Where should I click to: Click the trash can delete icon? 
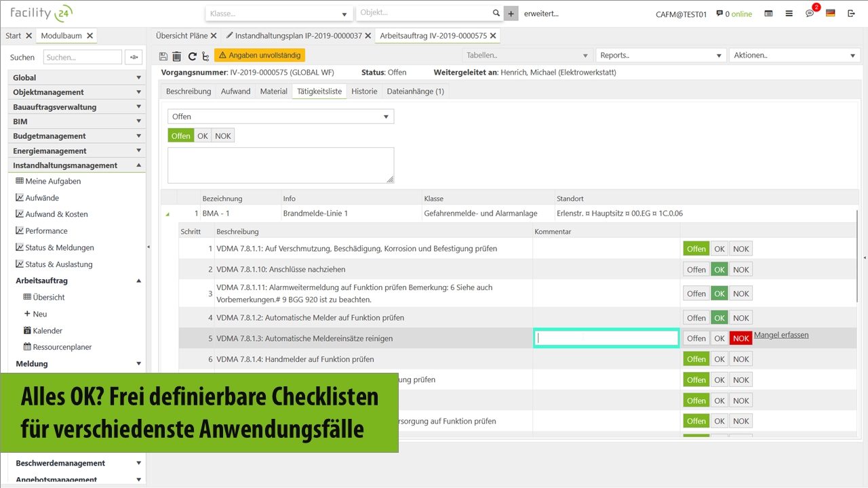click(177, 56)
